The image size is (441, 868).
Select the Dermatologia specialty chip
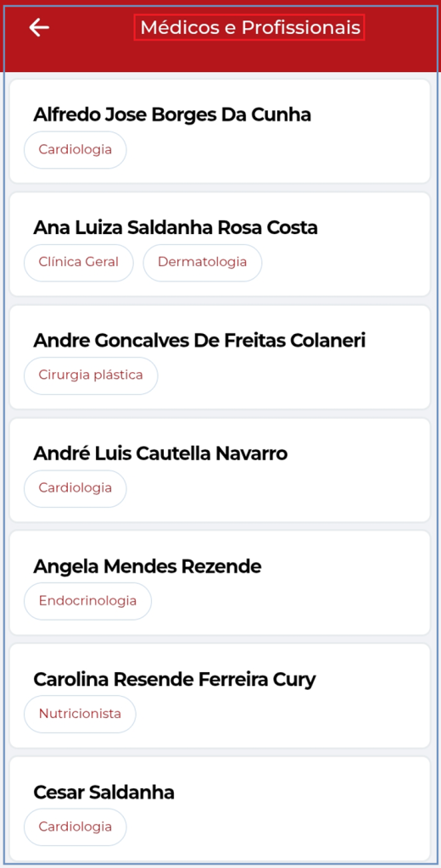[202, 263]
